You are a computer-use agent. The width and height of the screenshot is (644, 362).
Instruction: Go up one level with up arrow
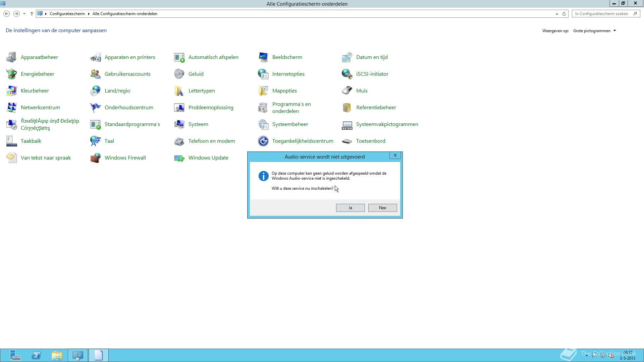[32, 14]
